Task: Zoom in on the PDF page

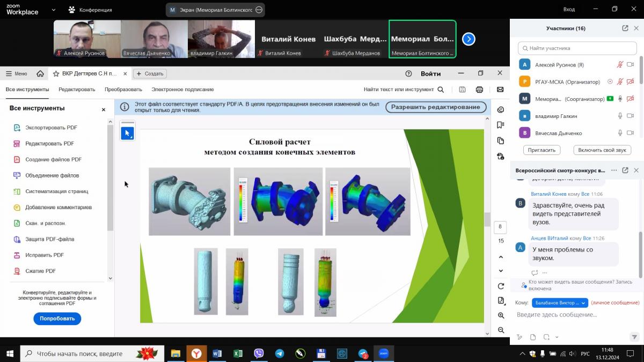Action: [x=501, y=315]
